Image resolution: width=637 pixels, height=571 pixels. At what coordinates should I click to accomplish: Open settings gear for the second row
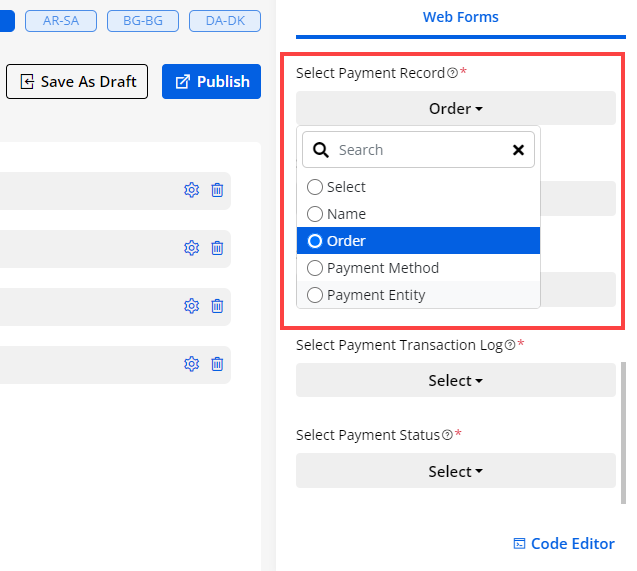[x=192, y=248]
